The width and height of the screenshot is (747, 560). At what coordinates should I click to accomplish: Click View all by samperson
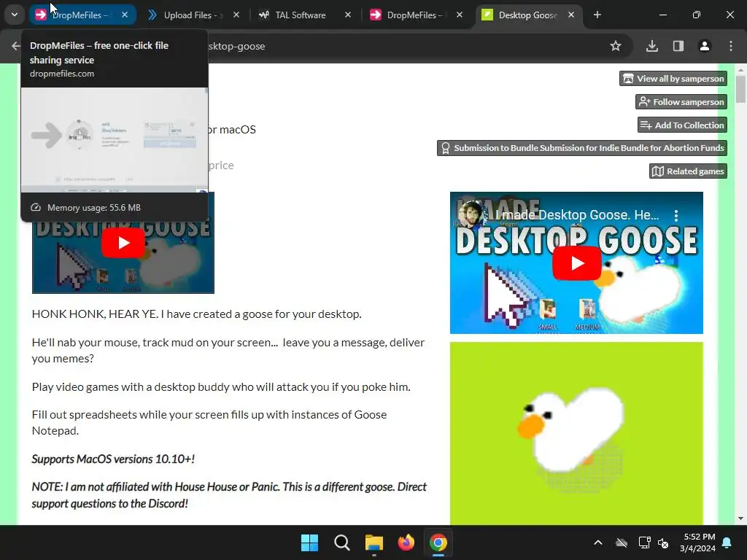[x=673, y=79]
